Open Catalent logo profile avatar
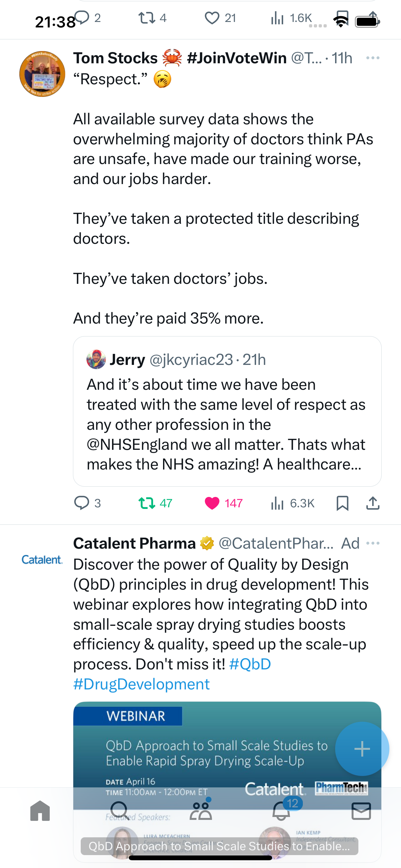The width and height of the screenshot is (401, 868). (42, 560)
